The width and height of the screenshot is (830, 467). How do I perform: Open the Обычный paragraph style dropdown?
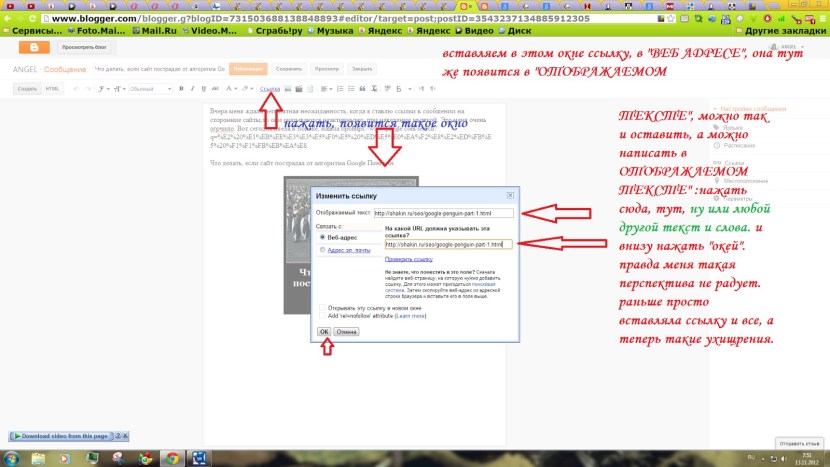[146, 89]
